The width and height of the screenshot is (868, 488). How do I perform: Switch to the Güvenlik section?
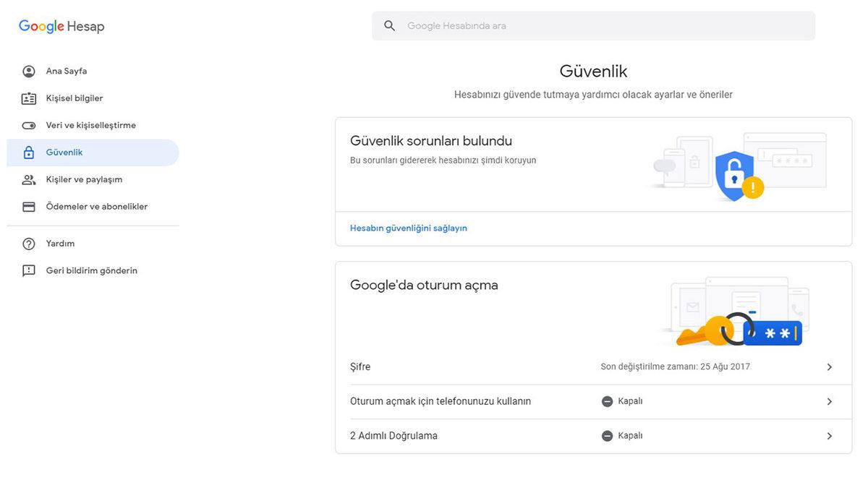click(x=65, y=152)
